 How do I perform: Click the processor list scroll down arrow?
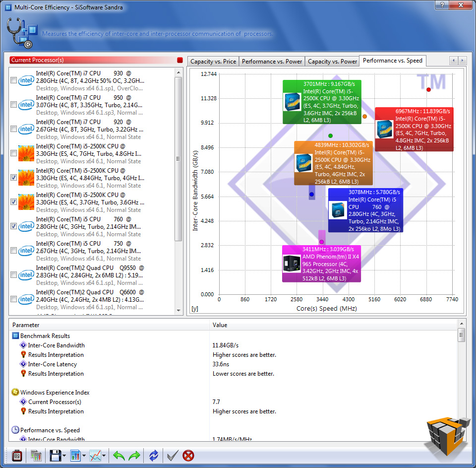tap(178, 311)
